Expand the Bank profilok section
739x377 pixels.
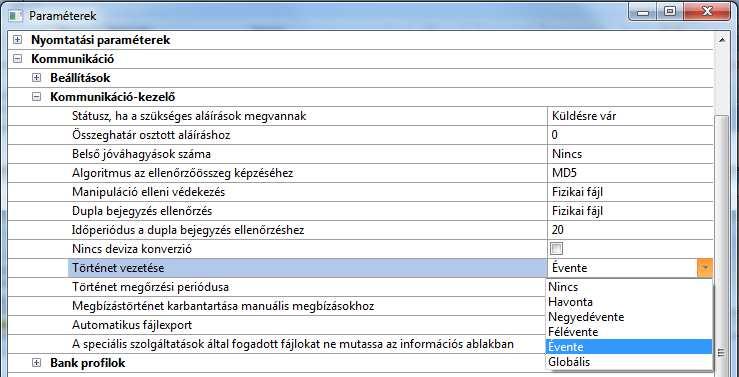click(36, 363)
